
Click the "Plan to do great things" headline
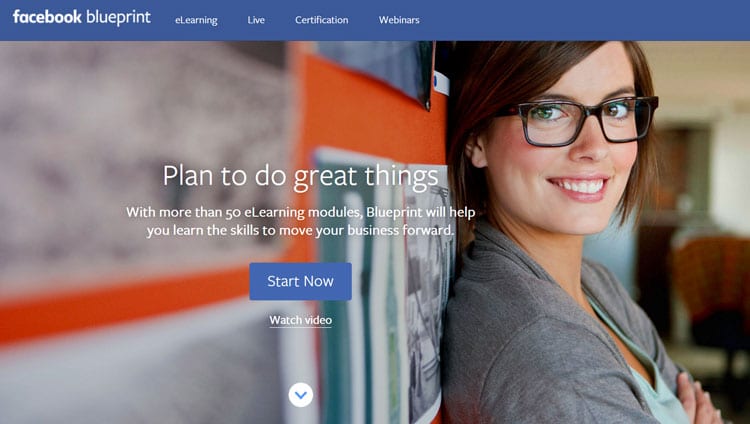[x=300, y=176]
